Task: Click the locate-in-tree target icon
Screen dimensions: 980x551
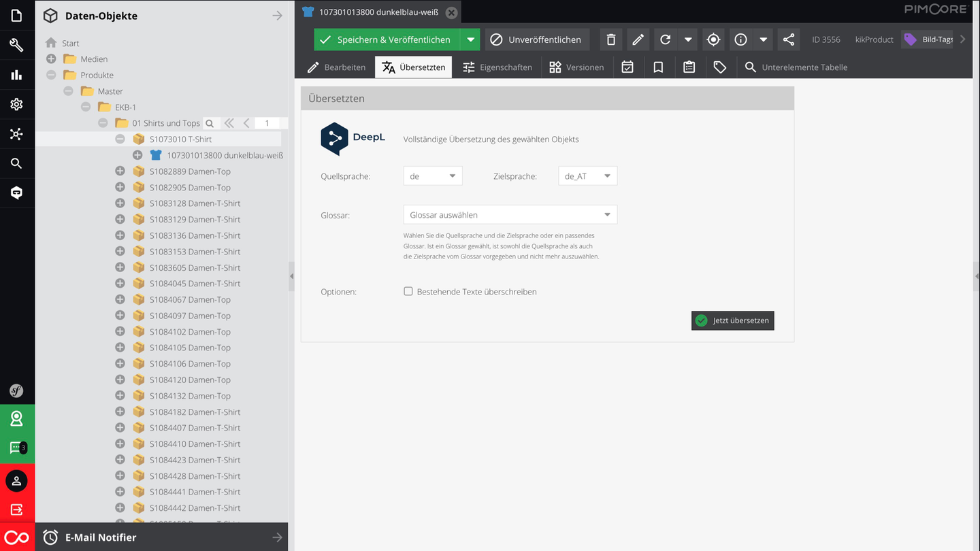Action: (713, 39)
